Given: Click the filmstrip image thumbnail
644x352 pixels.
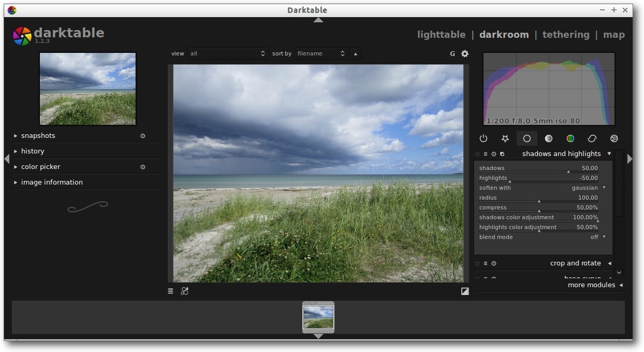Looking at the screenshot, I should click(318, 317).
